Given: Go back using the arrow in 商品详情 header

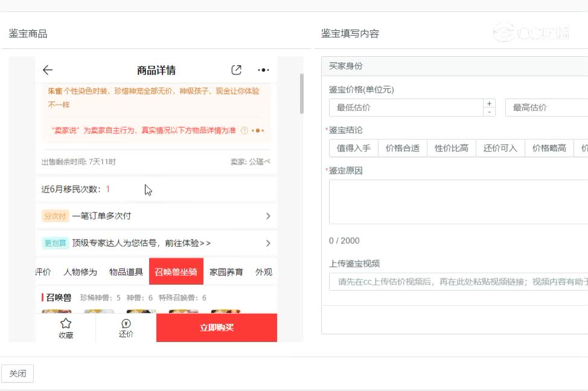Looking at the screenshot, I should [48, 70].
